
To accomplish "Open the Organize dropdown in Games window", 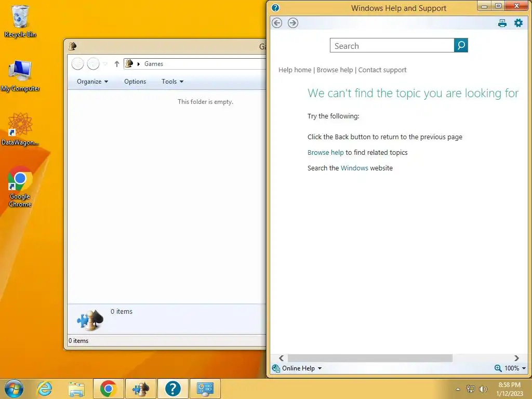I will (x=92, y=82).
